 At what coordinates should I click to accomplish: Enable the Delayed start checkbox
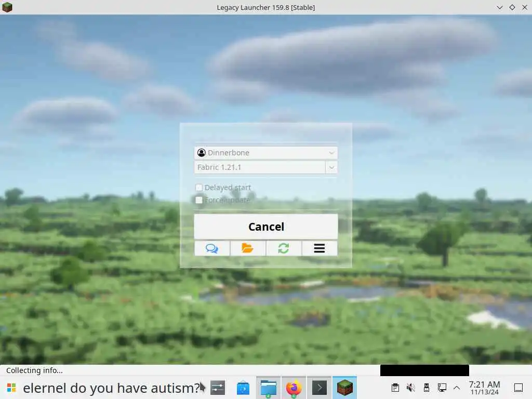(x=199, y=187)
